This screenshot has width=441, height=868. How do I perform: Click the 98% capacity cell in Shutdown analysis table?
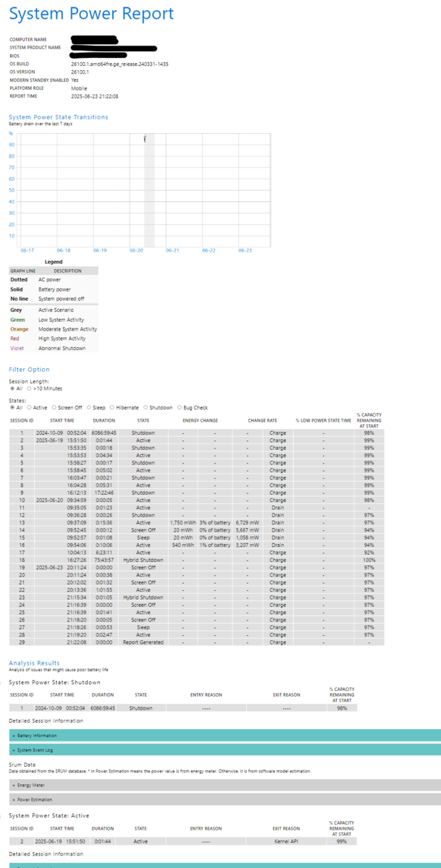342,708
